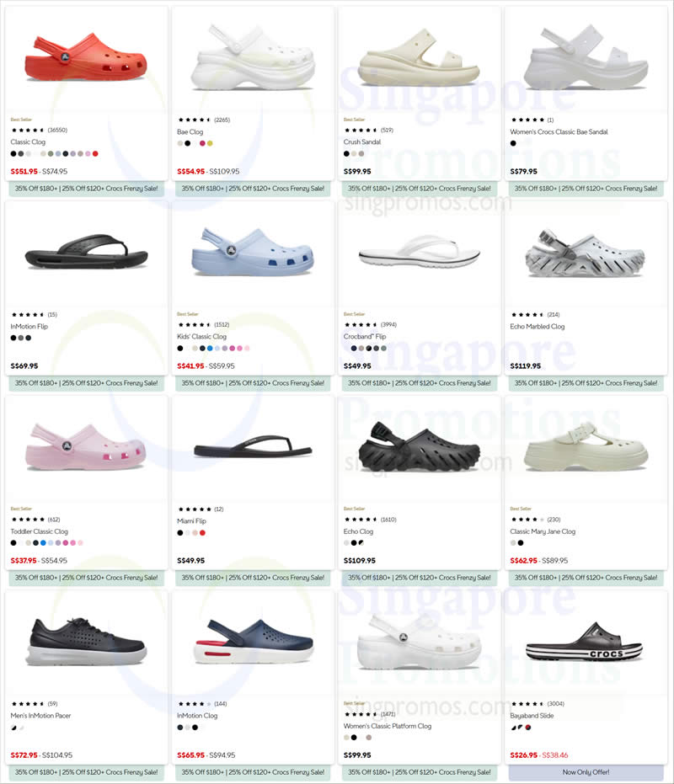
Task: Open the Bayaband Slide product image
Action: (585, 643)
